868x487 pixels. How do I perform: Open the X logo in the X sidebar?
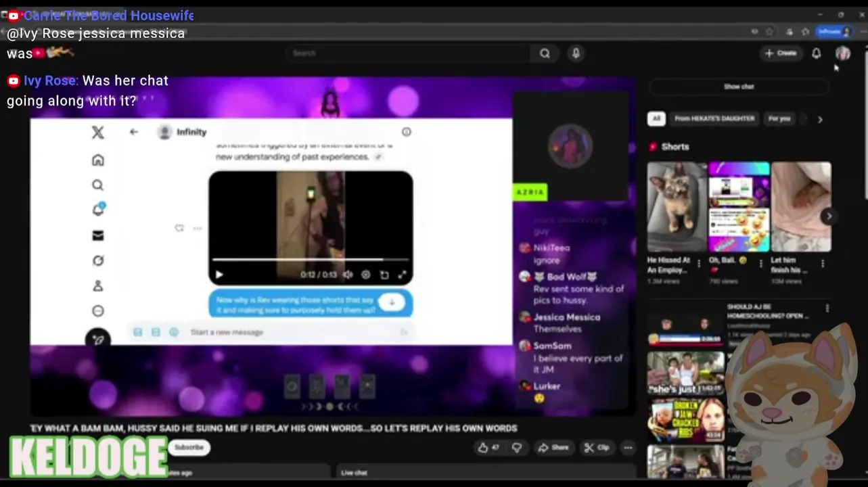[98, 133]
